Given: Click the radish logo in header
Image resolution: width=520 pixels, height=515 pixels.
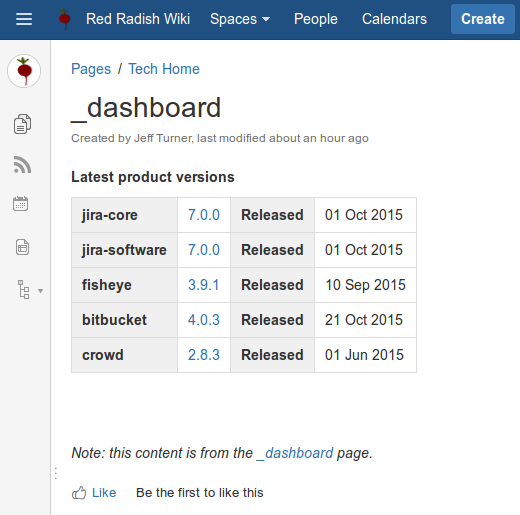Looking at the screenshot, I should [x=64, y=19].
